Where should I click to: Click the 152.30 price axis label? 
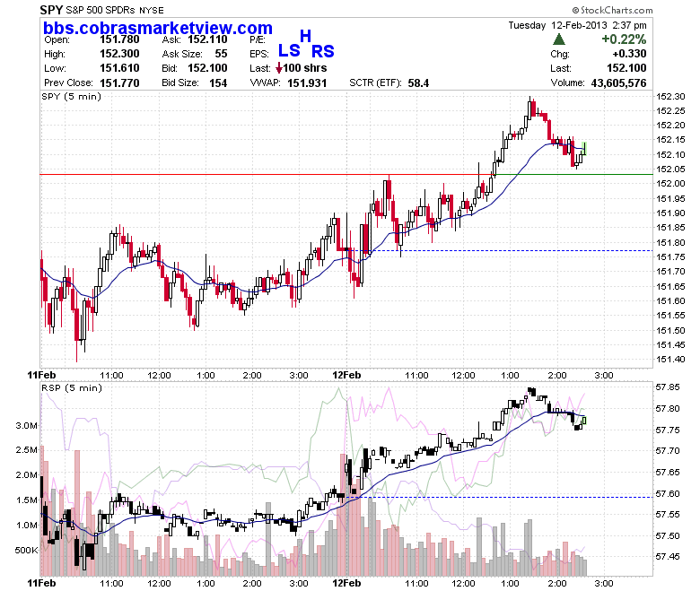(670, 96)
